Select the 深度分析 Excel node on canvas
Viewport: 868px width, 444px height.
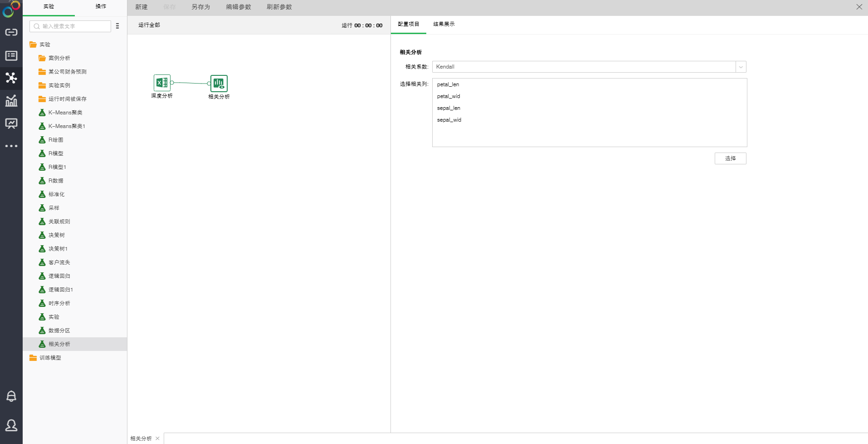click(162, 83)
